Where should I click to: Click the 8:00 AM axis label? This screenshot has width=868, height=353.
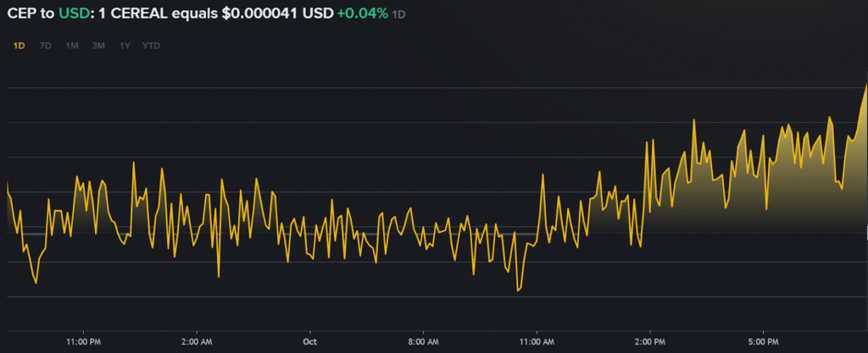click(423, 342)
